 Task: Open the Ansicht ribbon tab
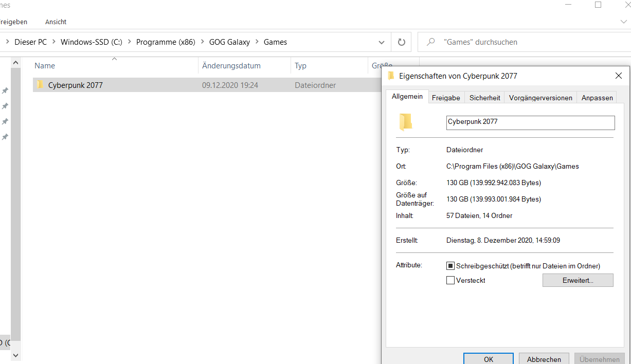[x=56, y=22]
